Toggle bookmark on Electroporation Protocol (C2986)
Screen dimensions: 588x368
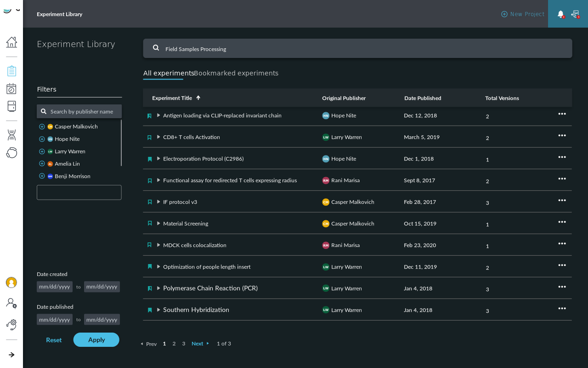150,159
